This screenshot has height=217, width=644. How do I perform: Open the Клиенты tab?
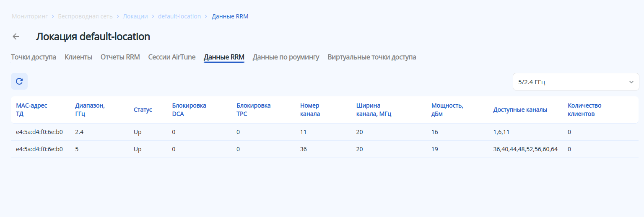(x=78, y=57)
